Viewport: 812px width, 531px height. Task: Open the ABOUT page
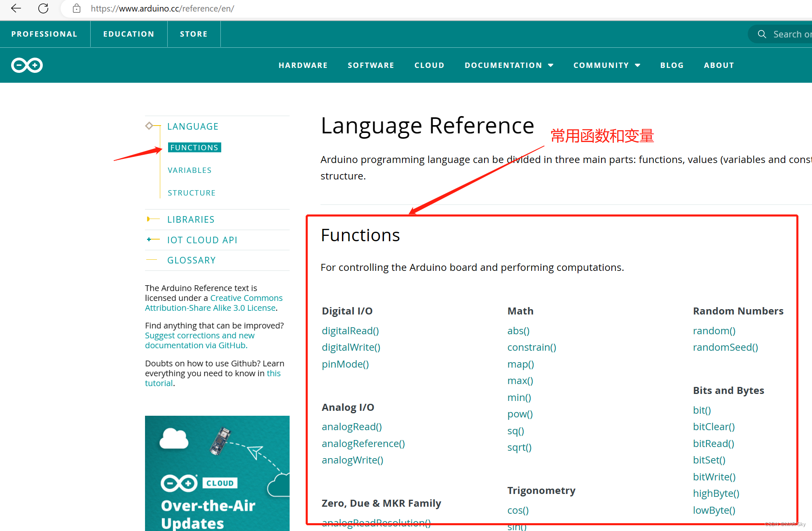[x=719, y=65]
